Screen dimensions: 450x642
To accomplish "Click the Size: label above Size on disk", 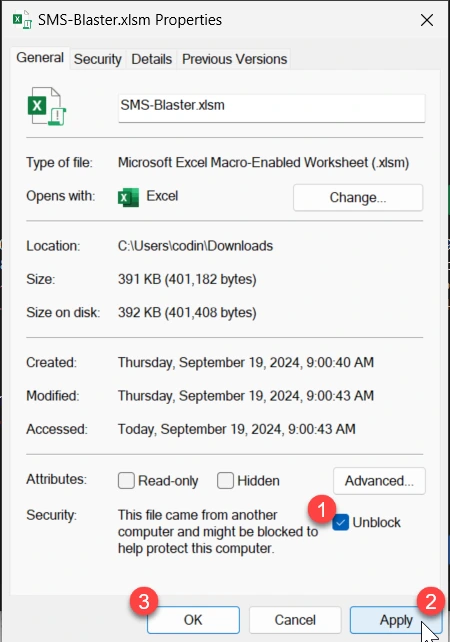I will pyautogui.click(x=41, y=279).
